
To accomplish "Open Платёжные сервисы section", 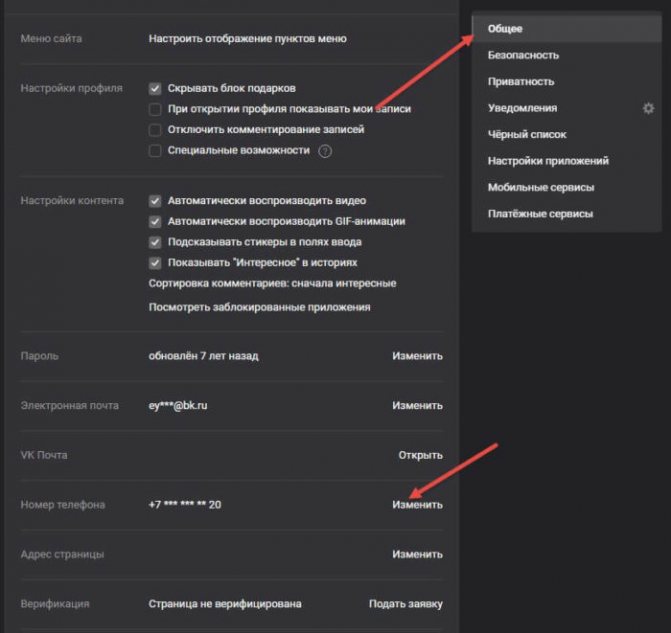I will pos(567,214).
